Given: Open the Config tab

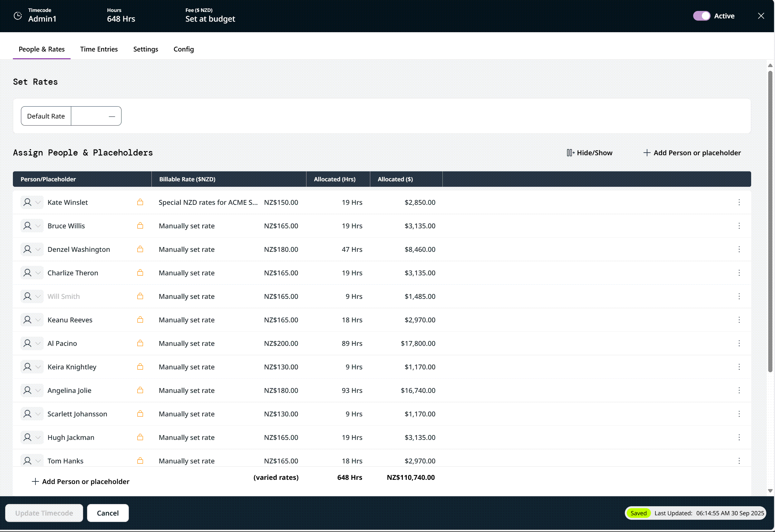Looking at the screenshot, I should (183, 49).
